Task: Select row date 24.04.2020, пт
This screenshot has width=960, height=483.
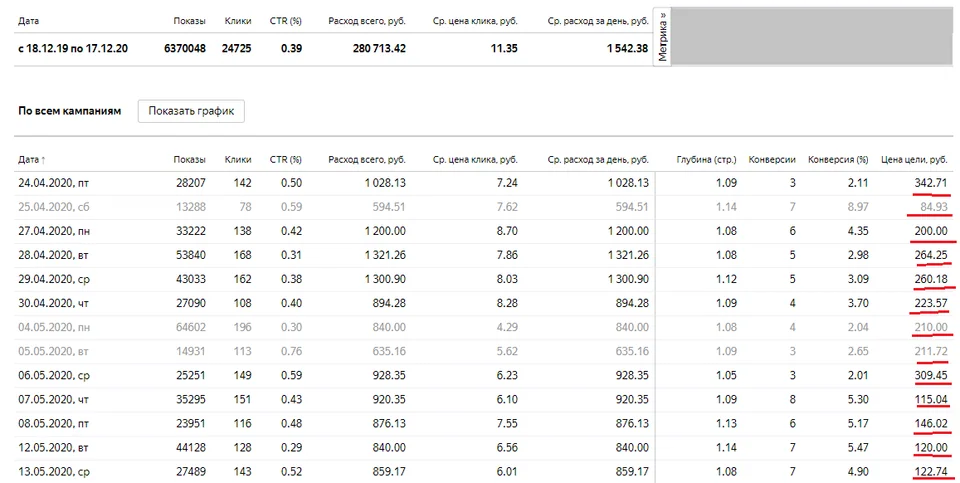Action: 53,183
